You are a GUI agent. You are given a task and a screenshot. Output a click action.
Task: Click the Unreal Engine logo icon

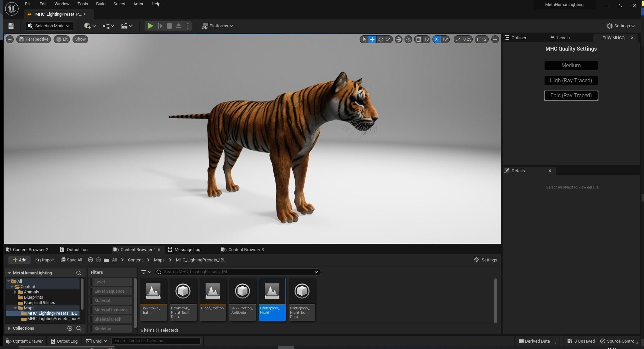click(12, 9)
